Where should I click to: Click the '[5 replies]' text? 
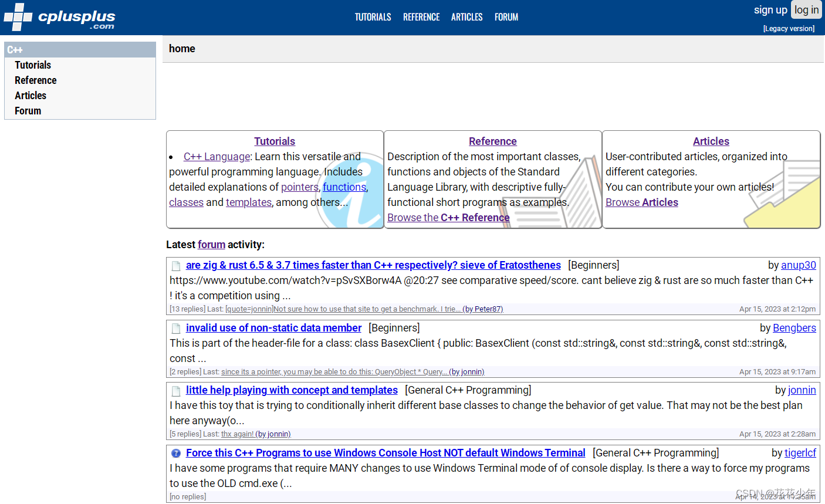pyautogui.click(x=185, y=434)
